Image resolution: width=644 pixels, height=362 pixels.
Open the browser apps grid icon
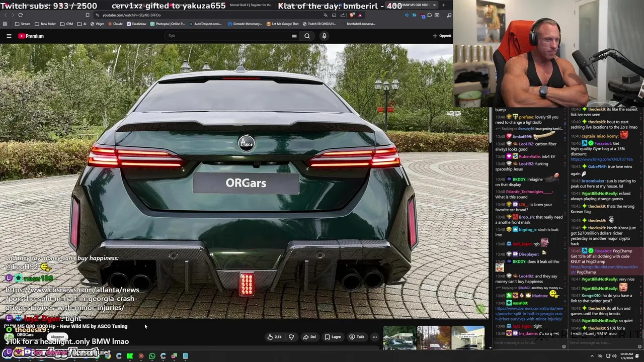pyautogui.click(x=5, y=24)
